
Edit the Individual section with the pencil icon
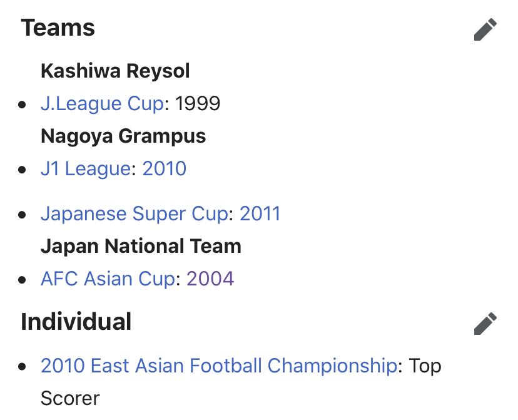(x=485, y=323)
